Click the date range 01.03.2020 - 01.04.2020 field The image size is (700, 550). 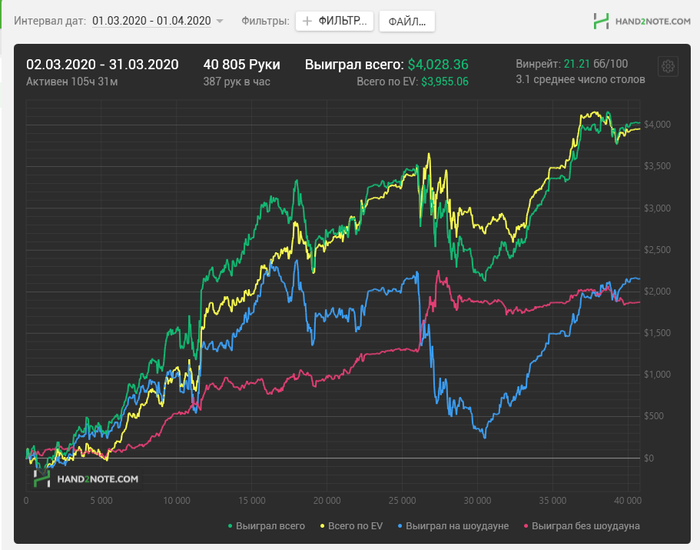click(151, 21)
